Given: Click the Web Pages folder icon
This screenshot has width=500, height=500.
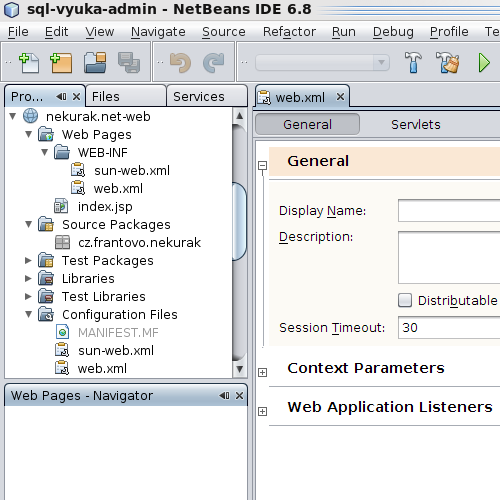Looking at the screenshot, I should pos(46,134).
